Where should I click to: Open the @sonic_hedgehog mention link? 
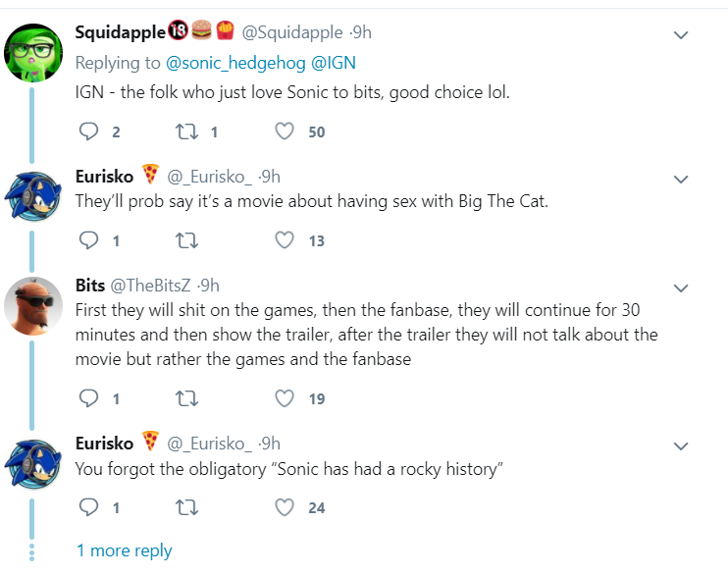click(x=235, y=63)
